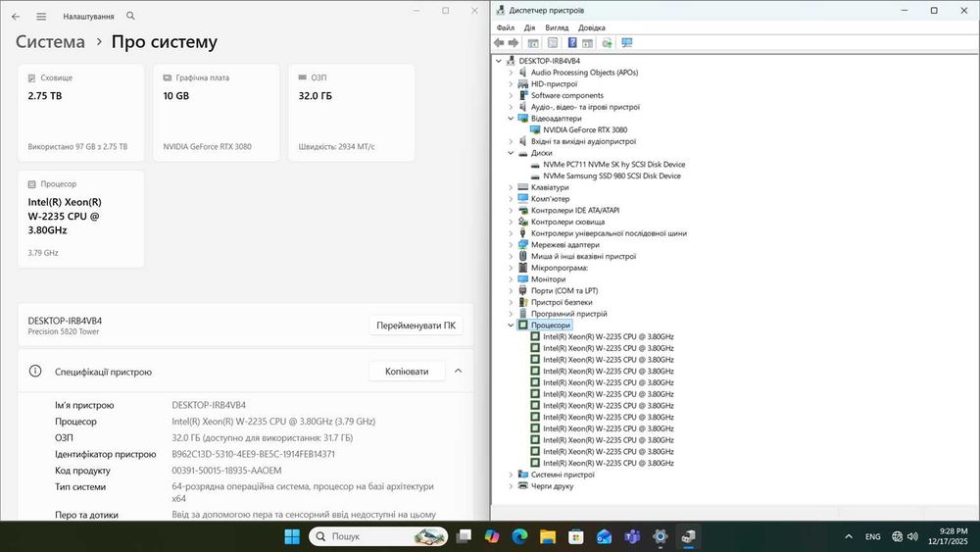Show hidden tray icons chevron
The image size is (980, 552).
tap(848, 536)
